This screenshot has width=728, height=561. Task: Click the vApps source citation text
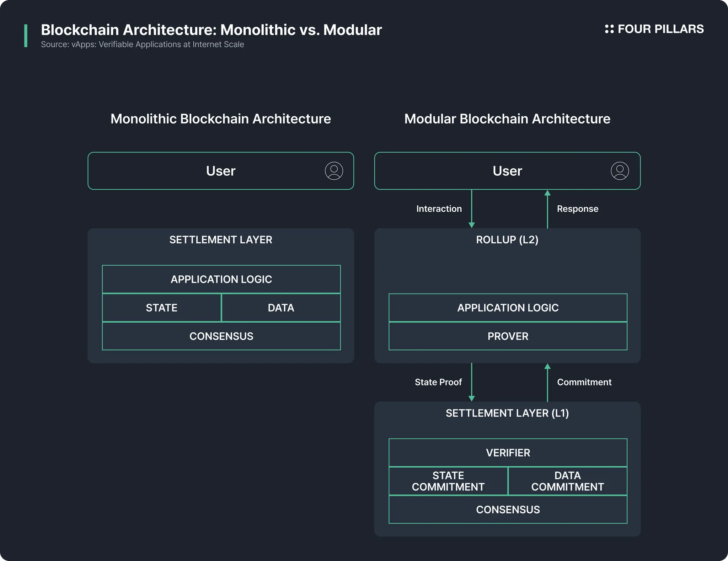click(x=142, y=44)
